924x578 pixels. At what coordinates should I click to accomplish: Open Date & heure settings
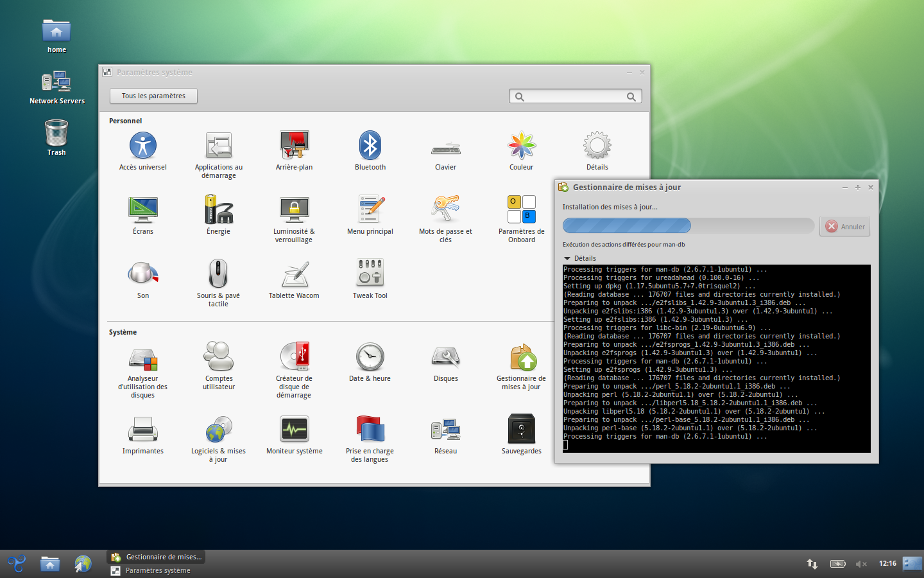370,363
